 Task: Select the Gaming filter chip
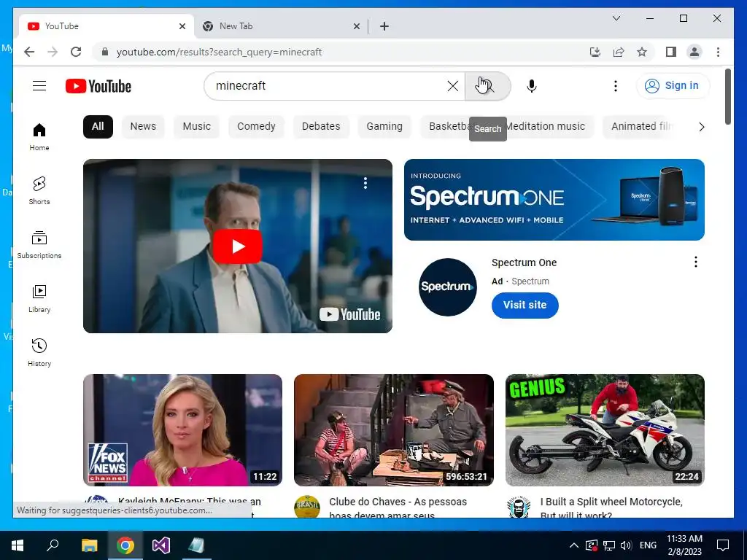pyautogui.click(x=384, y=127)
